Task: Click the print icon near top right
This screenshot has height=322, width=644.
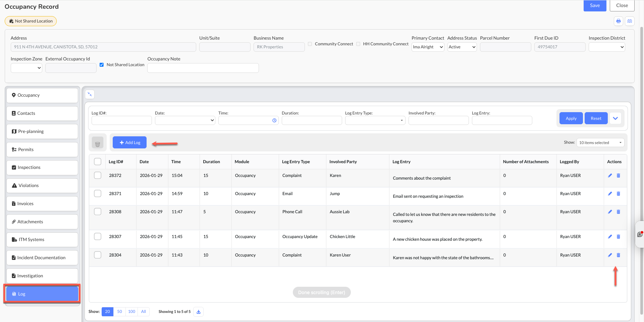Action: (x=618, y=21)
